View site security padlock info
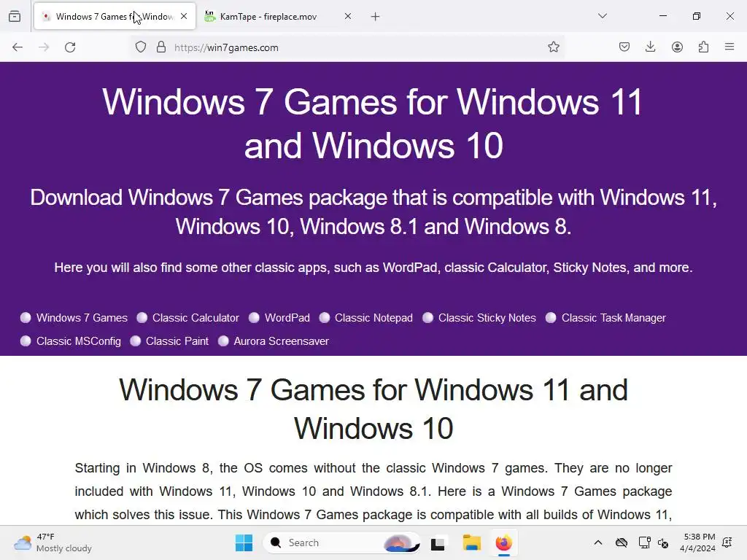Viewport: 747px width, 560px height. (x=161, y=47)
